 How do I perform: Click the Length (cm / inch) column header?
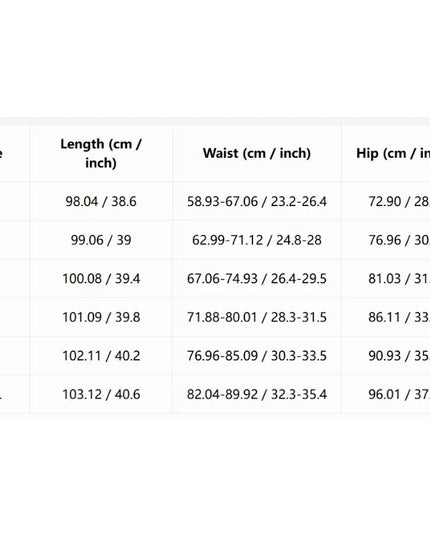101,153
